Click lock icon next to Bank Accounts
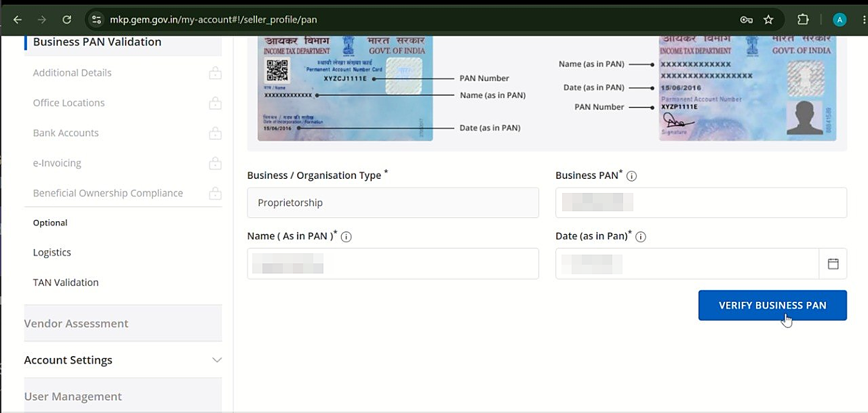Viewport: 868px width, 413px height. (x=215, y=133)
